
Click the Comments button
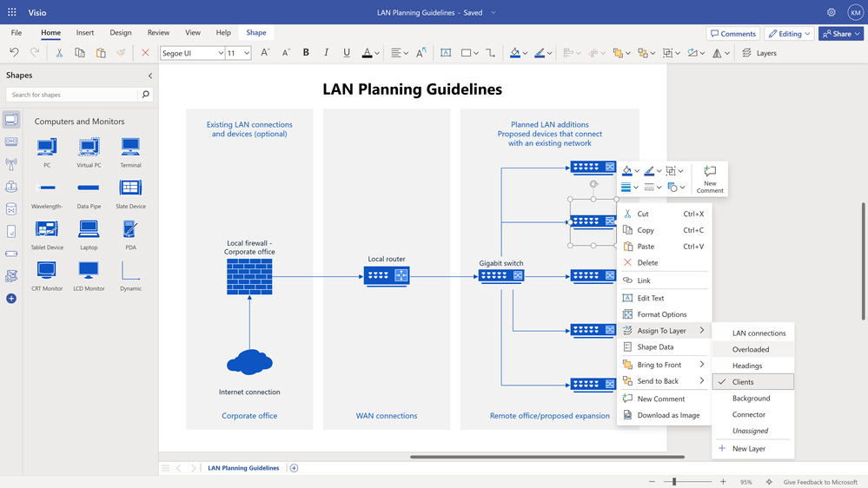(x=733, y=34)
